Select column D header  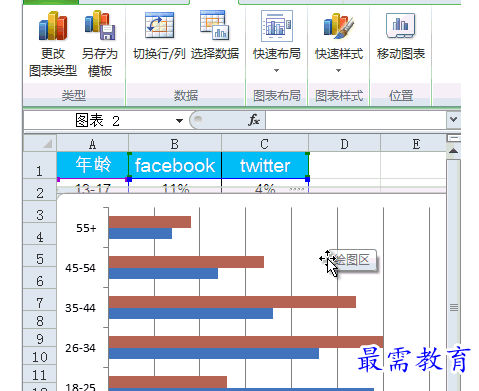click(x=344, y=144)
